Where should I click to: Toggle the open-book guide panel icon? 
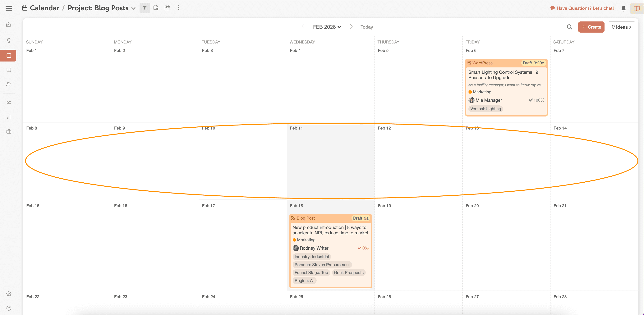637,8
